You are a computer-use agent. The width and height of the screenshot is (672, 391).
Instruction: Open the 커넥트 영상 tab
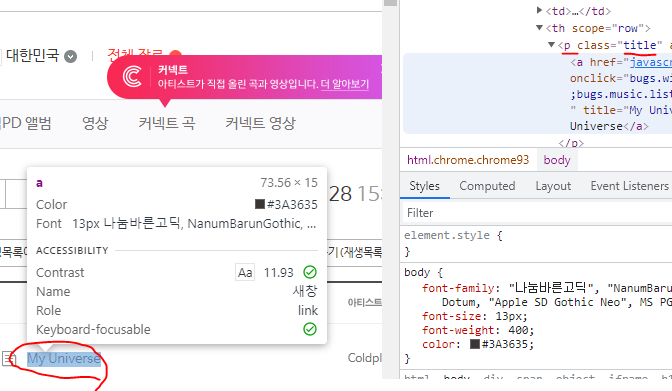pos(260,123)
